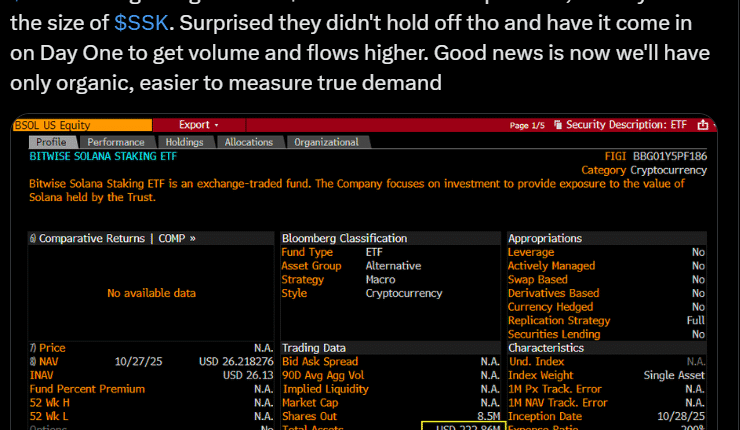740x430 pixels.
Task: Click the BSOL US Equity ticker field
Action: pos(80,125)
